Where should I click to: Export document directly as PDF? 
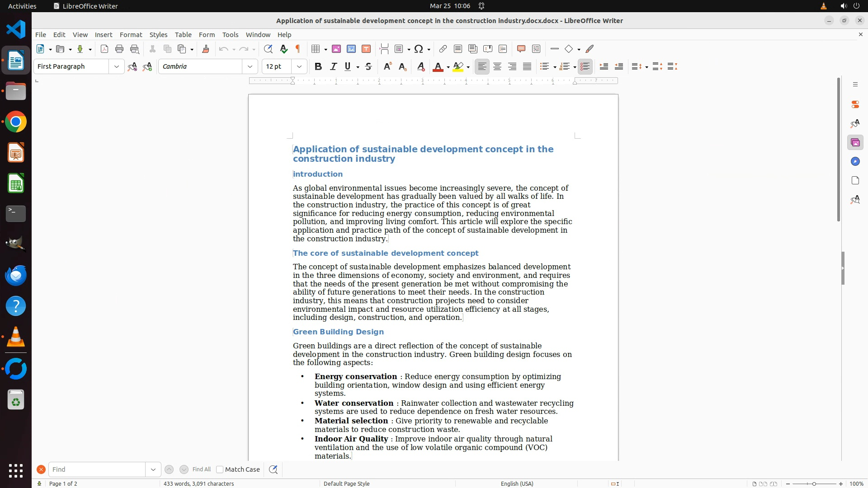coord(104,49)
